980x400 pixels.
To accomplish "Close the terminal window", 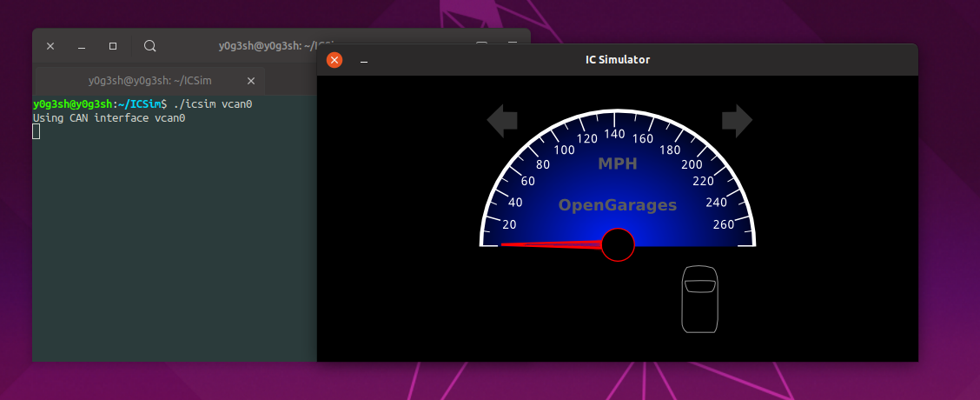I will pos(50,46).
